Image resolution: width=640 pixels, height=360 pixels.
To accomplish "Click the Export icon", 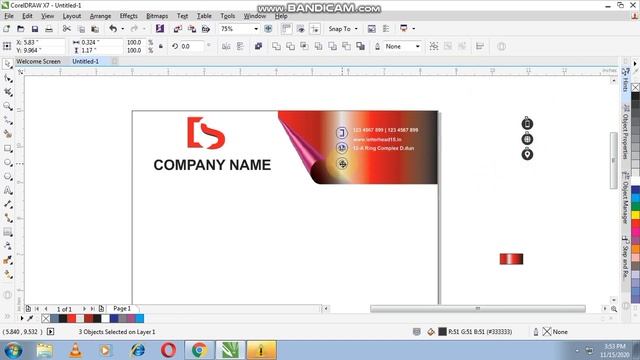I will click(191, 29).
